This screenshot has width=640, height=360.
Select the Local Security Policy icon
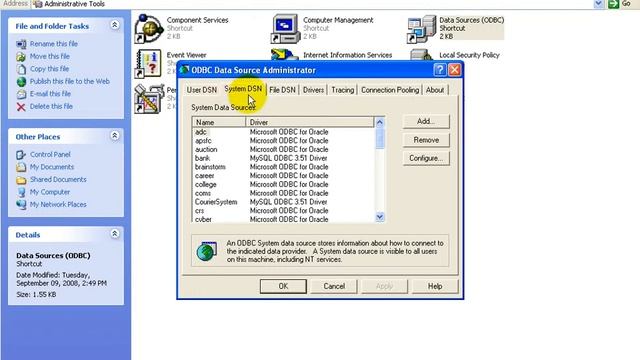422,55
